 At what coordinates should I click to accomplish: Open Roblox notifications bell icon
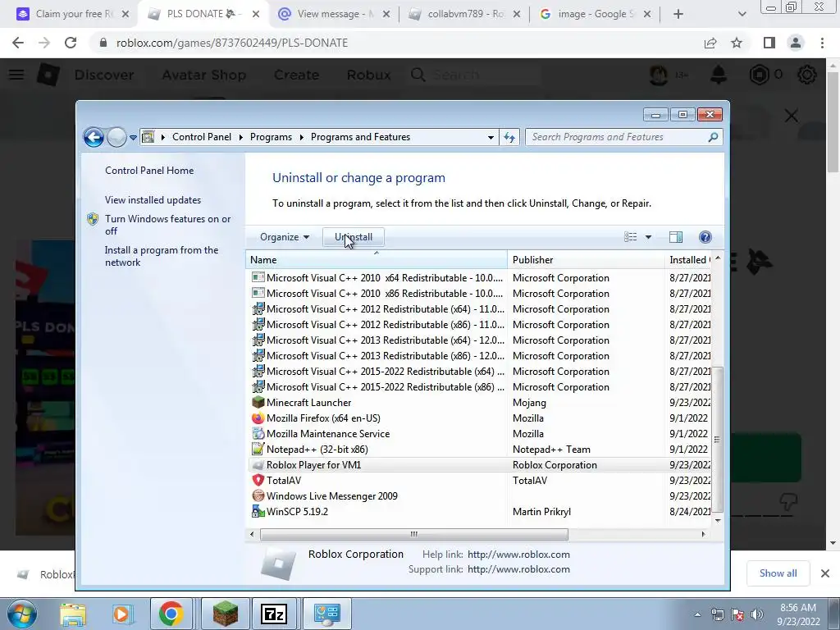pyautogui.click(x=719, y=75)
